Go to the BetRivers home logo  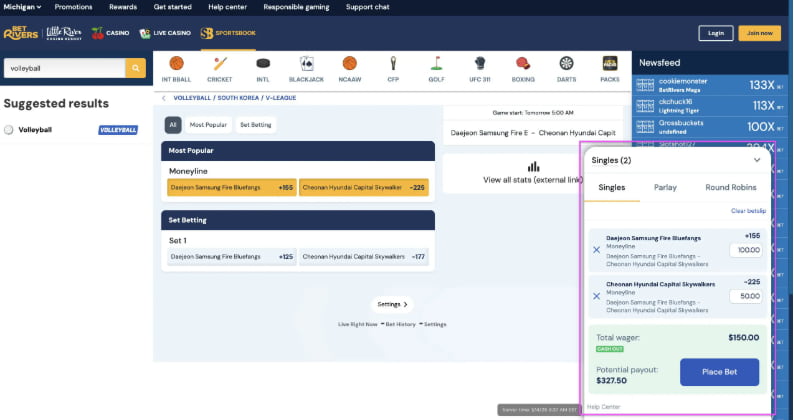point(21,33)
